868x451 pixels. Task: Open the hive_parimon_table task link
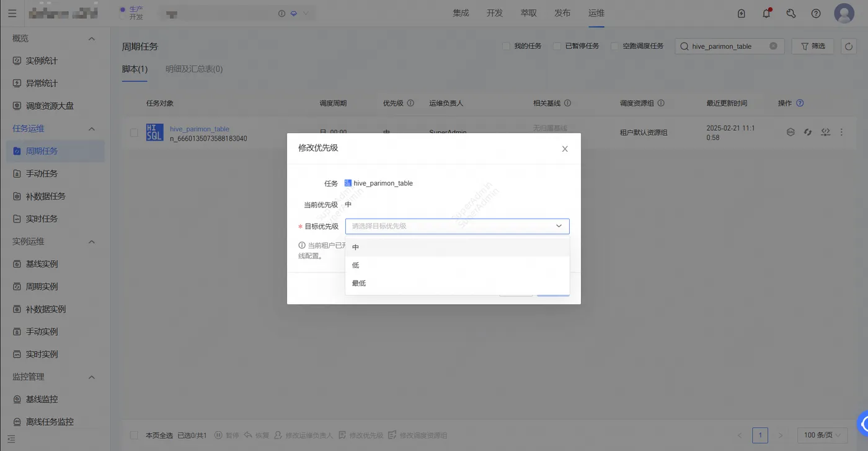200,129
